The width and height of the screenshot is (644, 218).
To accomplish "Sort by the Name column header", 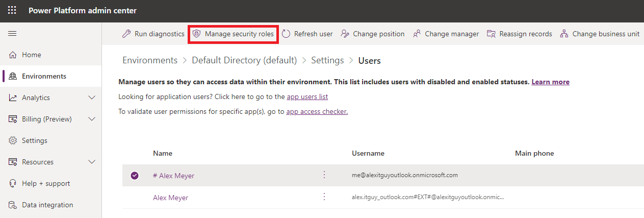I will tap(163, 153).
